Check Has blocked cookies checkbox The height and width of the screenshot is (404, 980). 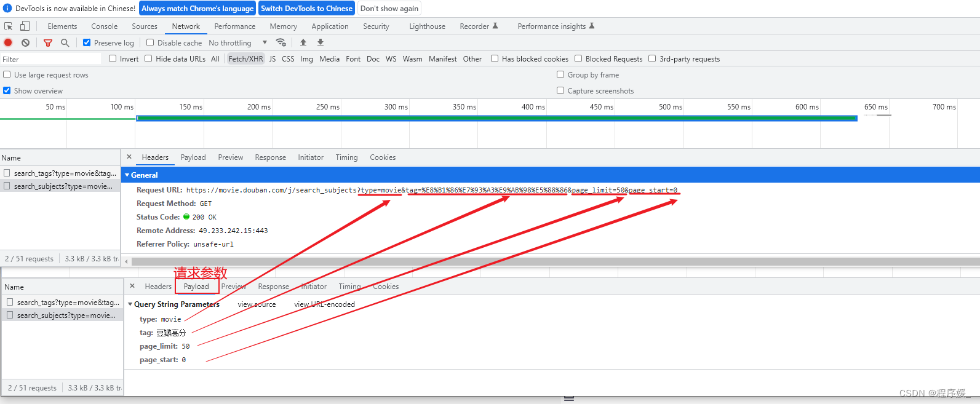tap(495, 58)
